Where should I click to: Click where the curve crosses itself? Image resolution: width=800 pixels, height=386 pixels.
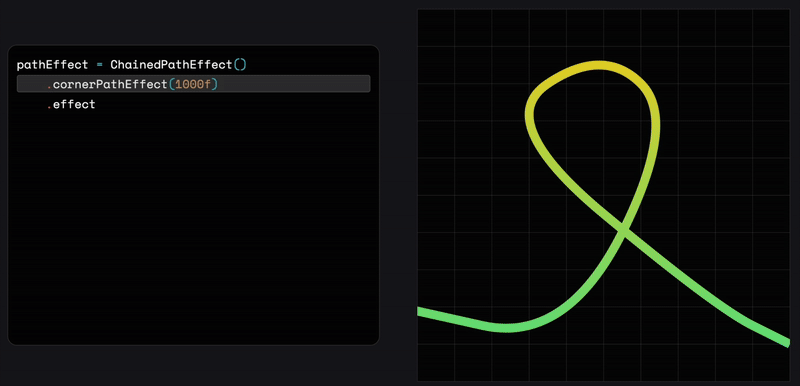[622, 231]
